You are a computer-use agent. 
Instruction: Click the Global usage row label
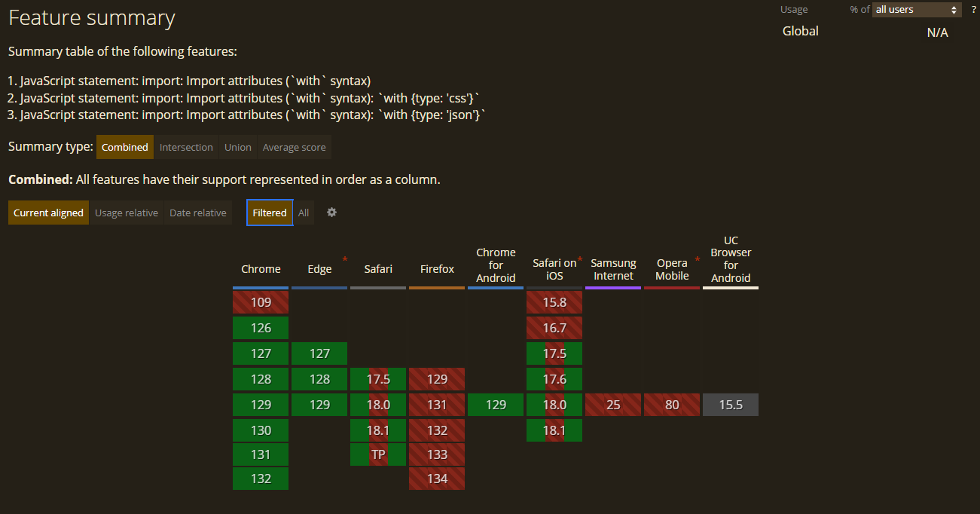pos(800,31)
